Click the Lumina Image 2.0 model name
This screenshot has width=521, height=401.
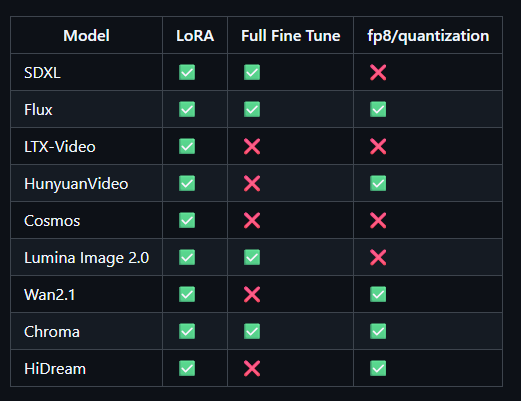[x=86, y=258]
